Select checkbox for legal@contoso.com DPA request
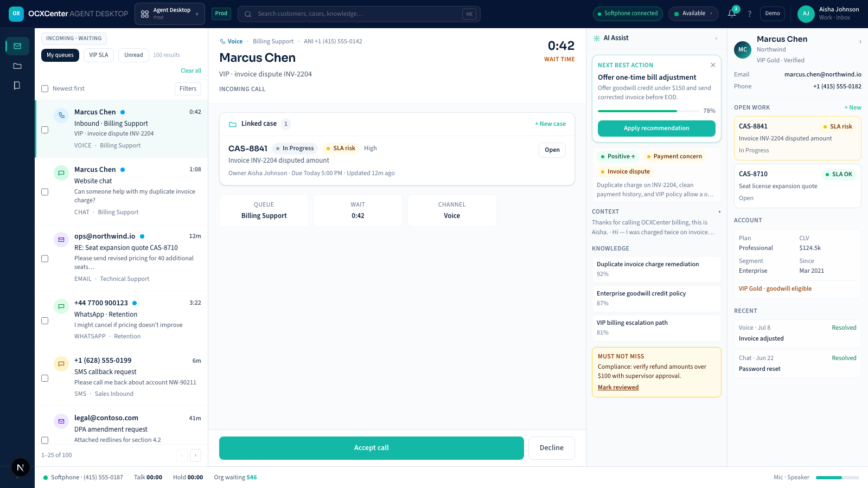Viewport: 868px width, 488px height. pos(45,440)
